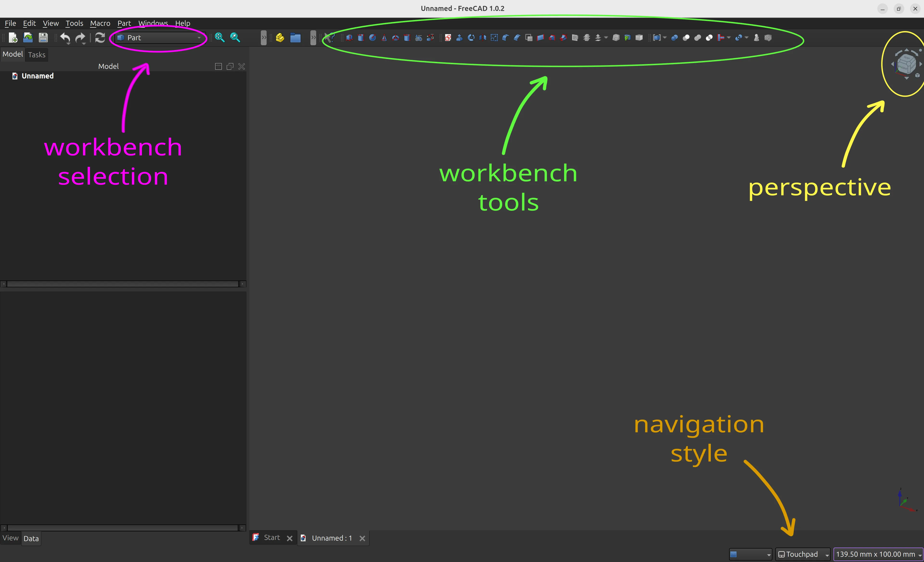The width and height of the screenshot is (924, 562).
Task: Create a torus primitive
Action: pos(395,38)
